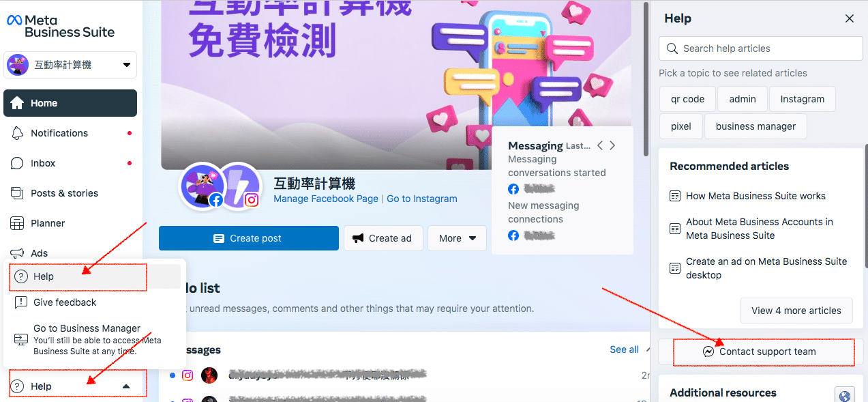
Task: Select the Instagram topic chip
Action: pos(803,99)
